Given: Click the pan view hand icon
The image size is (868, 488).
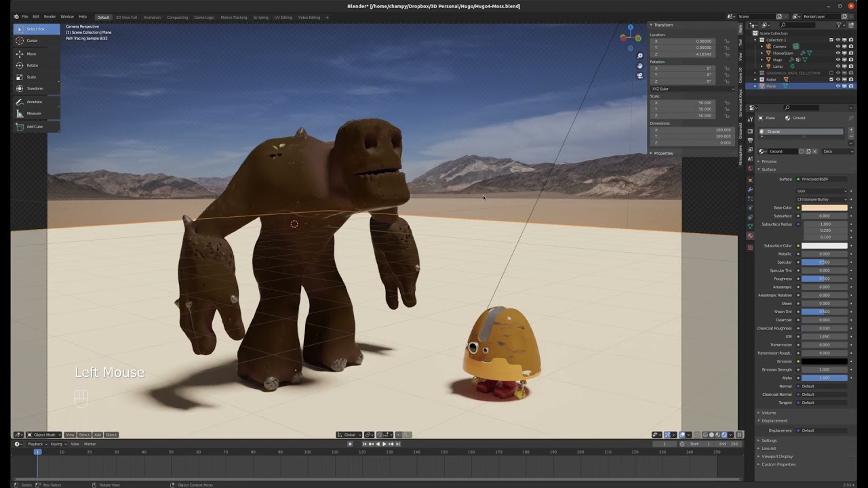Looking at the screenshot, I should click(640, 66).
